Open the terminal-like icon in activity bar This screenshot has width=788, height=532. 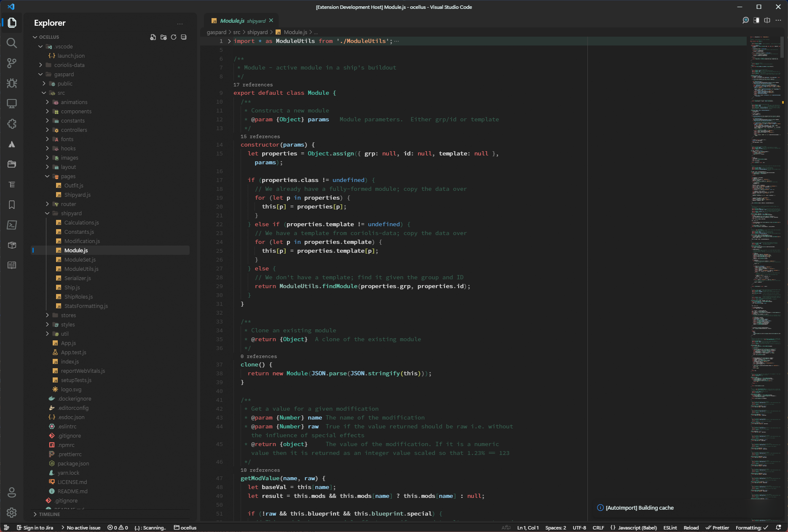point(12,225)
